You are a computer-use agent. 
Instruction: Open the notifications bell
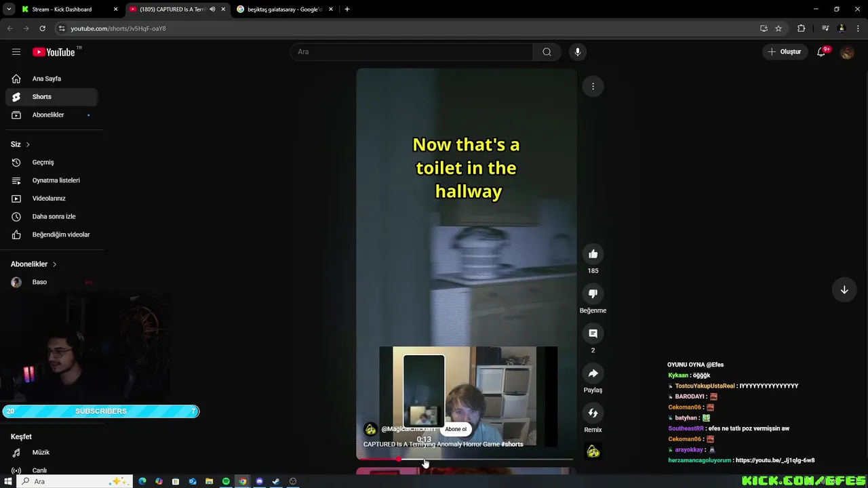click(821, 52)
